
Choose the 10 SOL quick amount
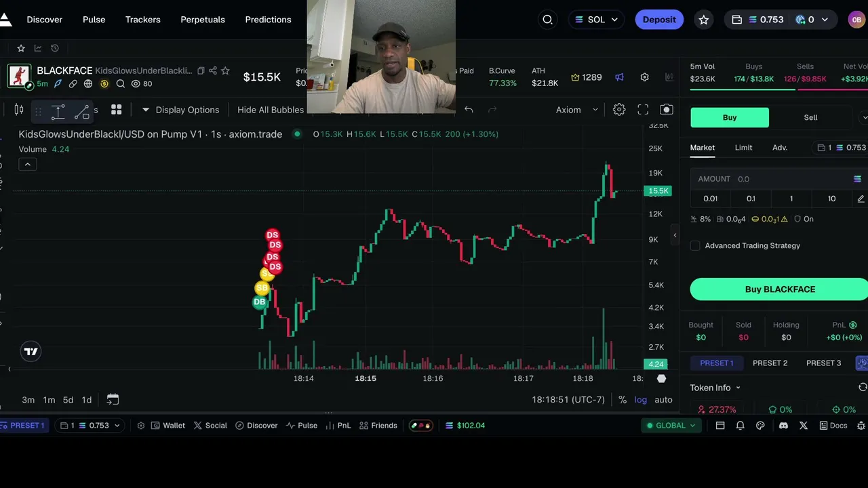tap(831, 199)
